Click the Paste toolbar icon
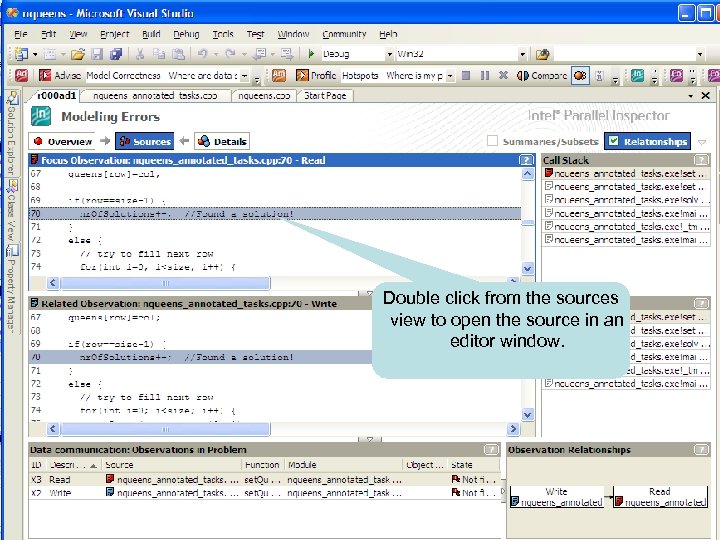The height and width of the screenshot is (540, 720). point(178,54)
